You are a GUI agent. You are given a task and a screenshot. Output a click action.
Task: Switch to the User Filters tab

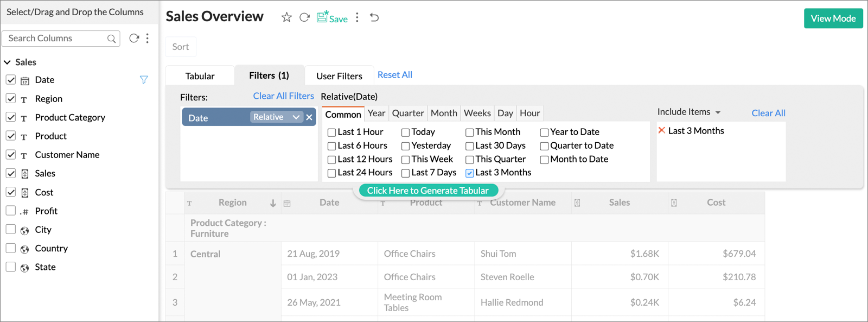[339, 76]
